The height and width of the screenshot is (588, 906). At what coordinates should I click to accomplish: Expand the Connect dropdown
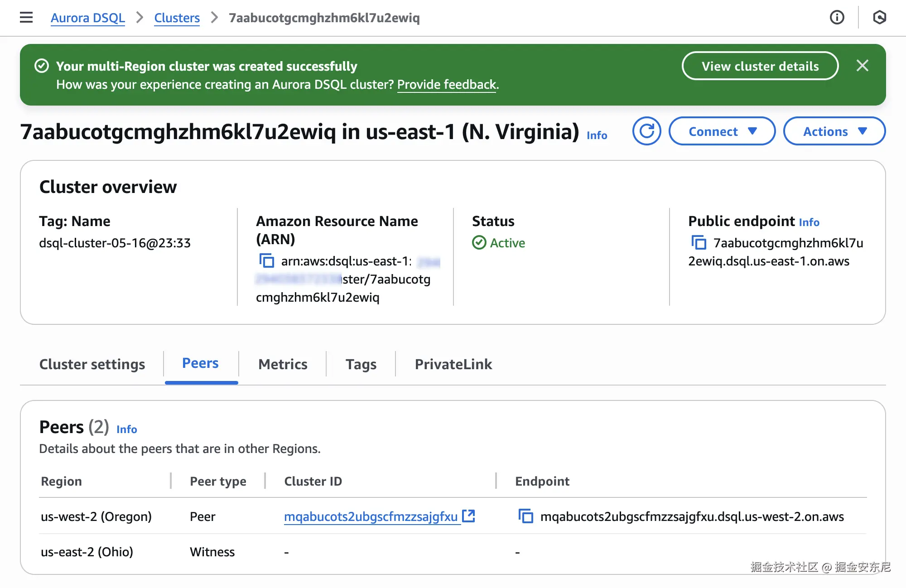[x=722, y=131]
